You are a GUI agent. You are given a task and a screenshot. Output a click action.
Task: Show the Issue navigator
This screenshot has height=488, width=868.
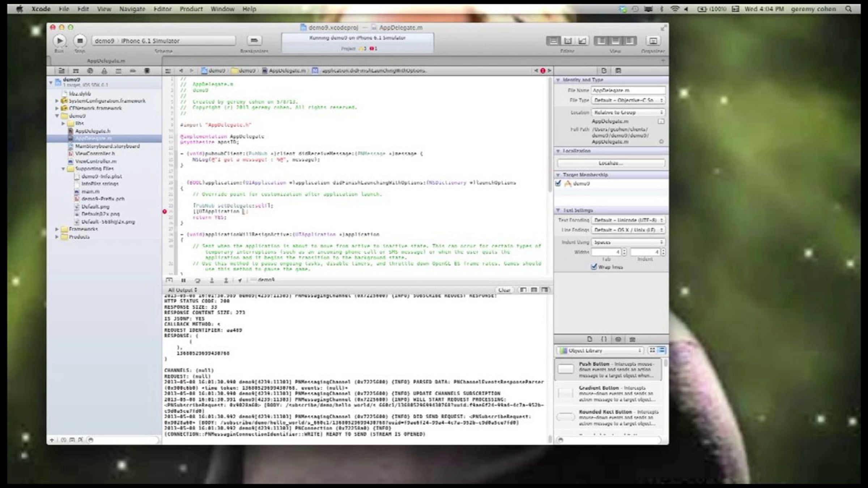pyautogui.click(x=104, y=71)
